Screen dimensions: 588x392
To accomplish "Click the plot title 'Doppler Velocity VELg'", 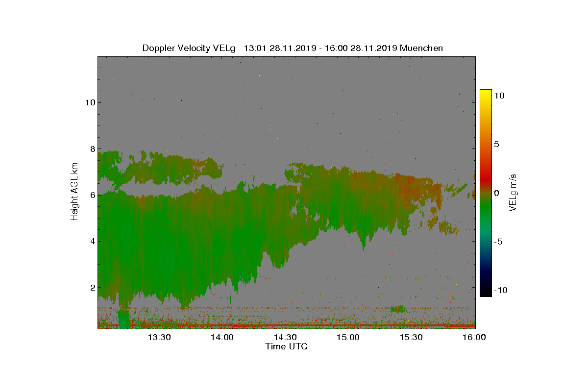I will pos(189,48).
